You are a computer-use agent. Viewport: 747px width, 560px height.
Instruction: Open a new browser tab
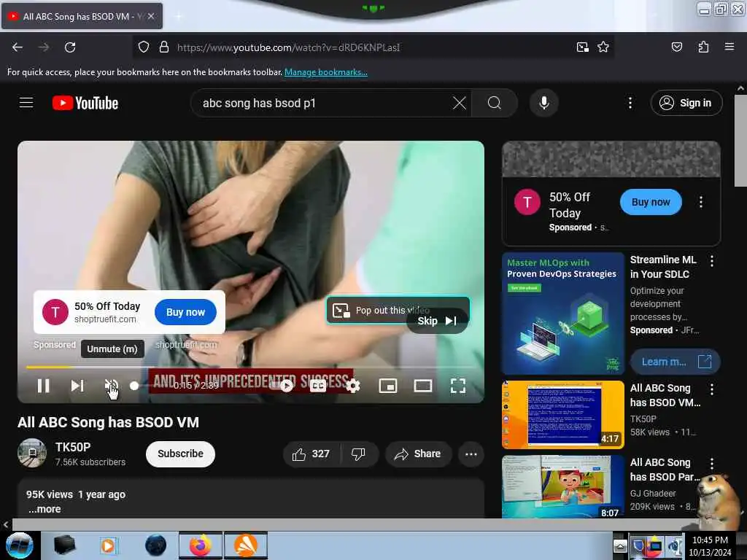pos(178,17)
